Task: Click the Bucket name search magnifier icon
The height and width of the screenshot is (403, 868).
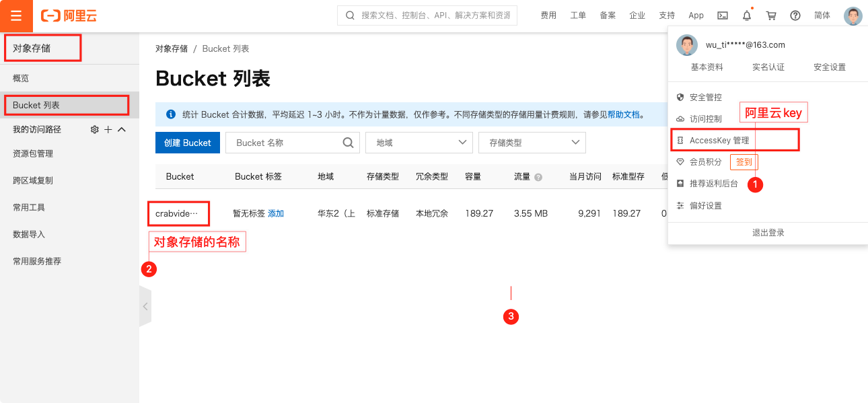Action: (x=348, y=143)
